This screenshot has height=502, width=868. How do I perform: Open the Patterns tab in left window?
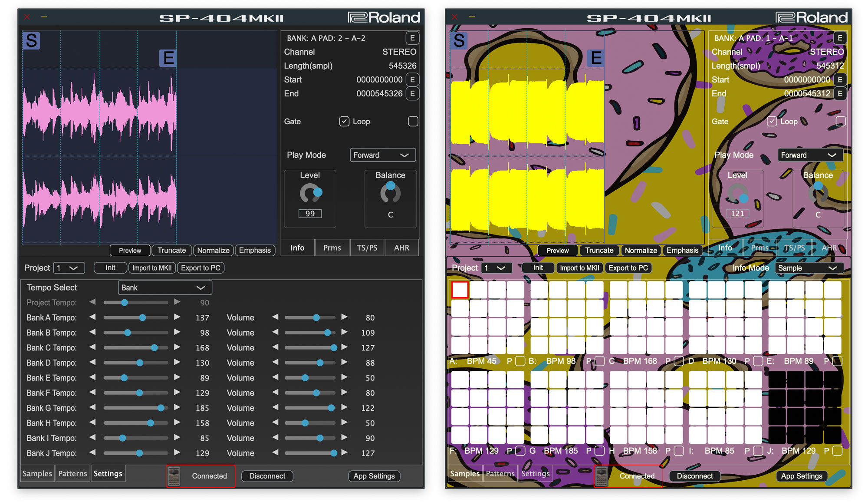tap(72, 473)
